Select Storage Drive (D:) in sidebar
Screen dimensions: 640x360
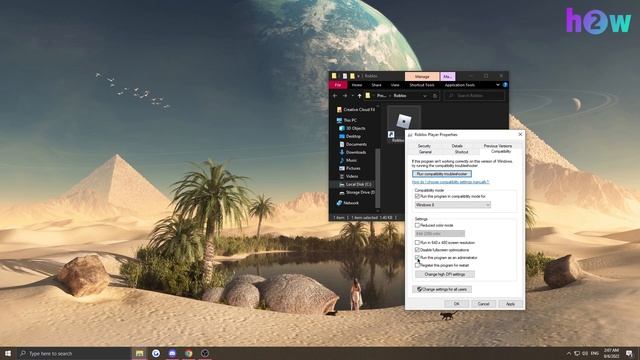tap(356, 192)
